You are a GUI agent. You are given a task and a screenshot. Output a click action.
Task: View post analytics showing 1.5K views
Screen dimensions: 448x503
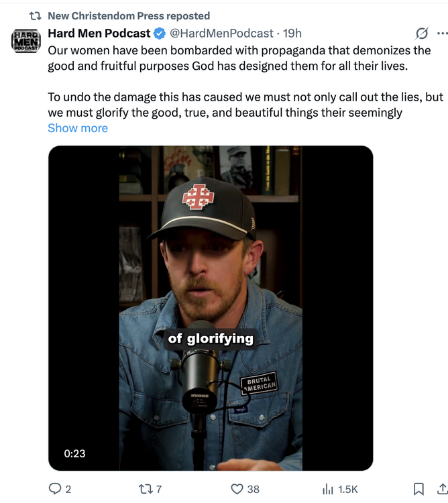click(x=328, y=489)
